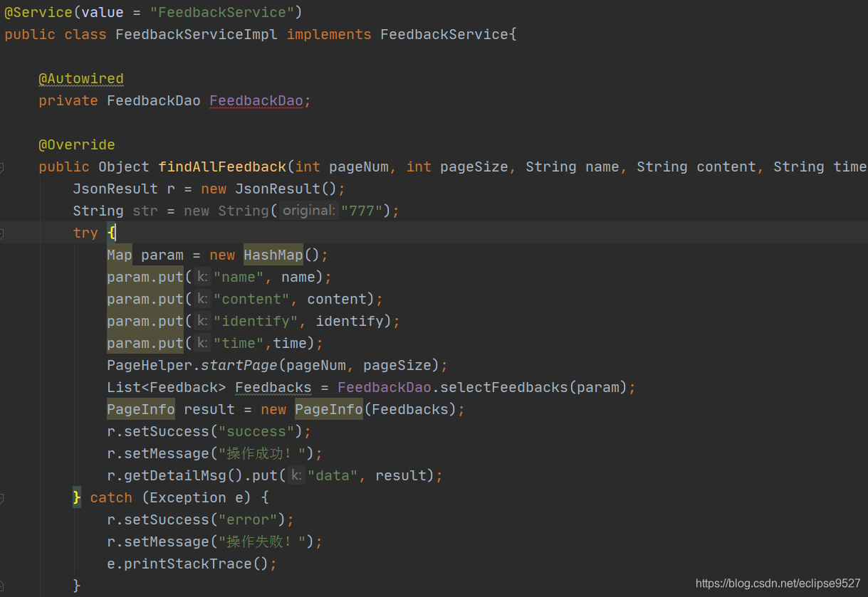This screenshot has width=868, height=597.
Task: Collapse the fold marker beside findAllFeedback method line
Action: pyautogui.click(x=1, y=168)
